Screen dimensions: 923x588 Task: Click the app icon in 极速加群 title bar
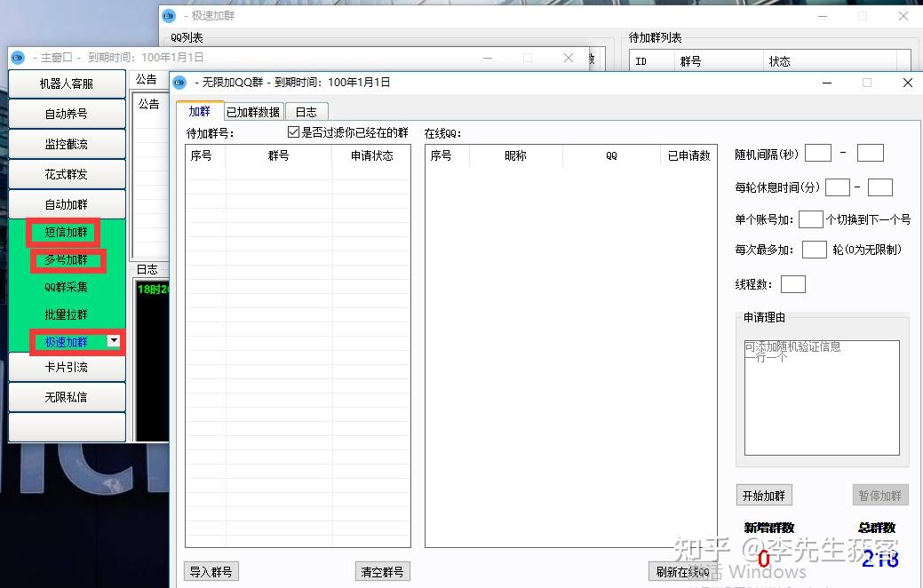(x=169, y=15)
